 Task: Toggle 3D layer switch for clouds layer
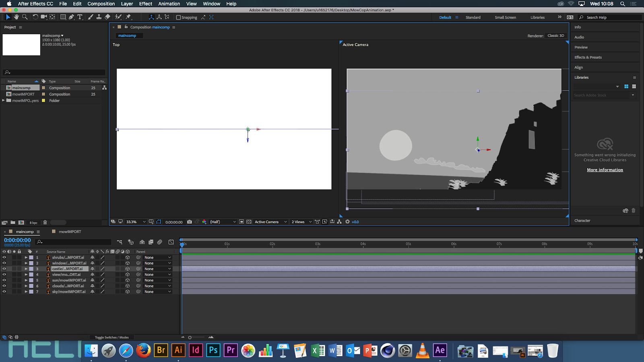tap(128, 286)
